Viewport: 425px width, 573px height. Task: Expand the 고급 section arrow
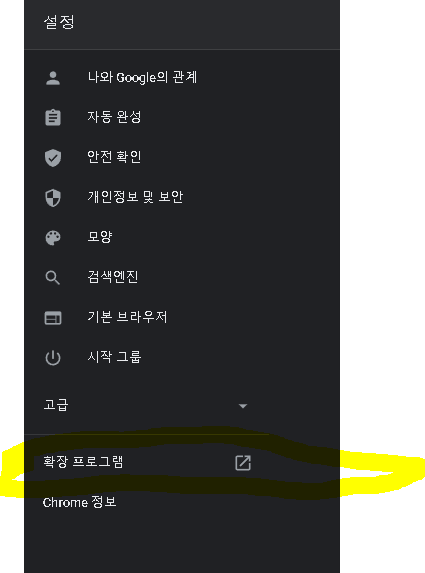click(x=243, y=406)
